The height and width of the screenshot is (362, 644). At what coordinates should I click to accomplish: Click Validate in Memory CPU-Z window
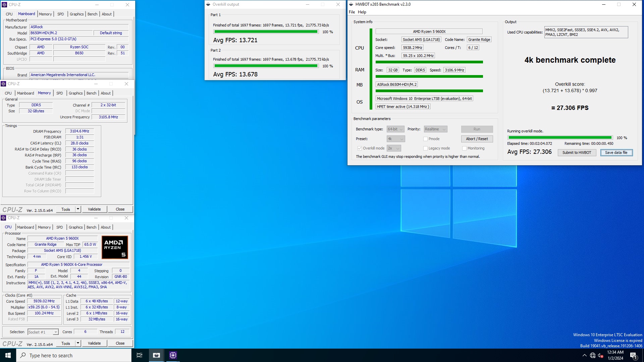point(94,209)
